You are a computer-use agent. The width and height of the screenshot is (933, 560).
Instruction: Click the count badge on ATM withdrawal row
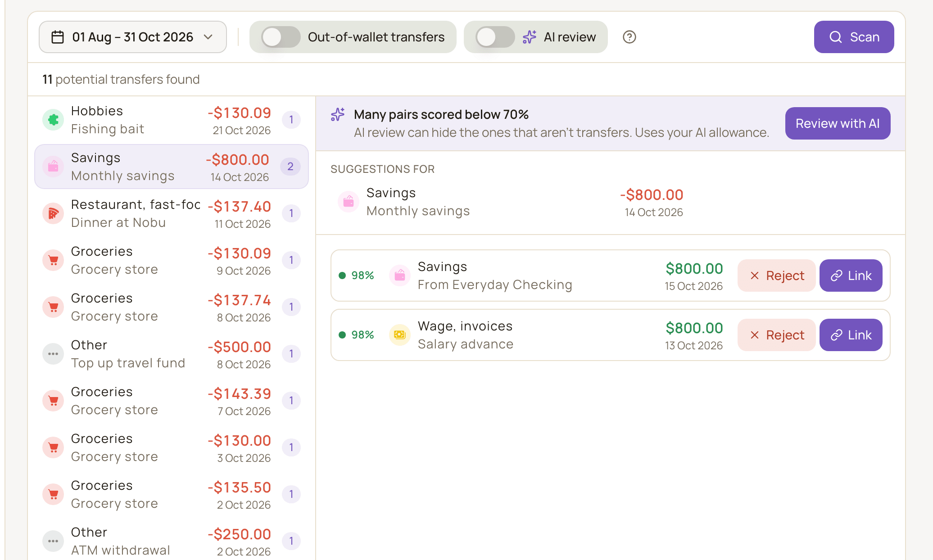point(291,541)
